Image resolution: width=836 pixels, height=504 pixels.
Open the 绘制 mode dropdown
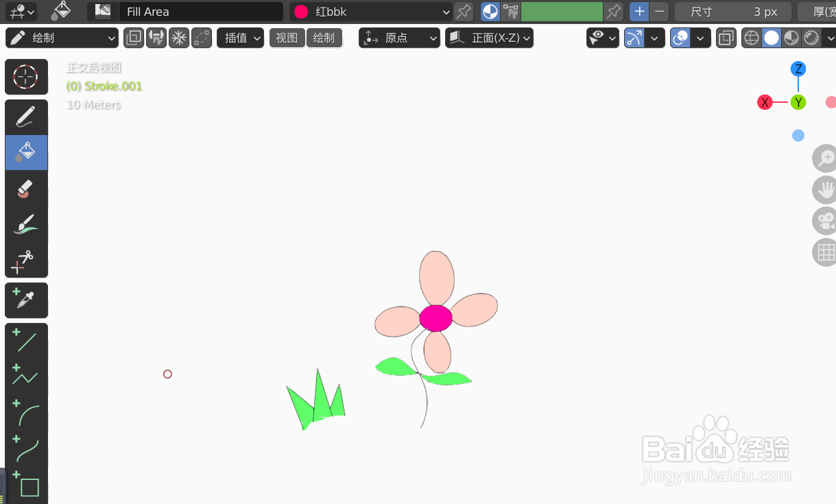tap(62, 38)
